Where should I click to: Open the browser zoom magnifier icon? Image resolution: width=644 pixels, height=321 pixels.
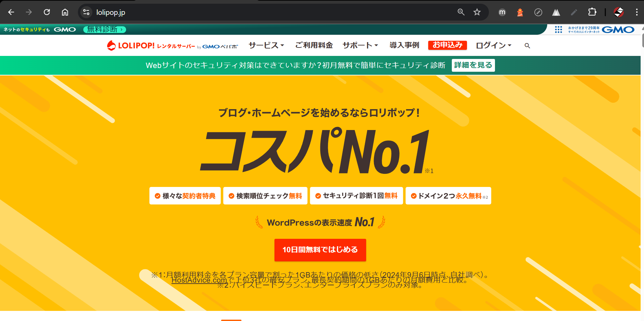coord(461,12)
